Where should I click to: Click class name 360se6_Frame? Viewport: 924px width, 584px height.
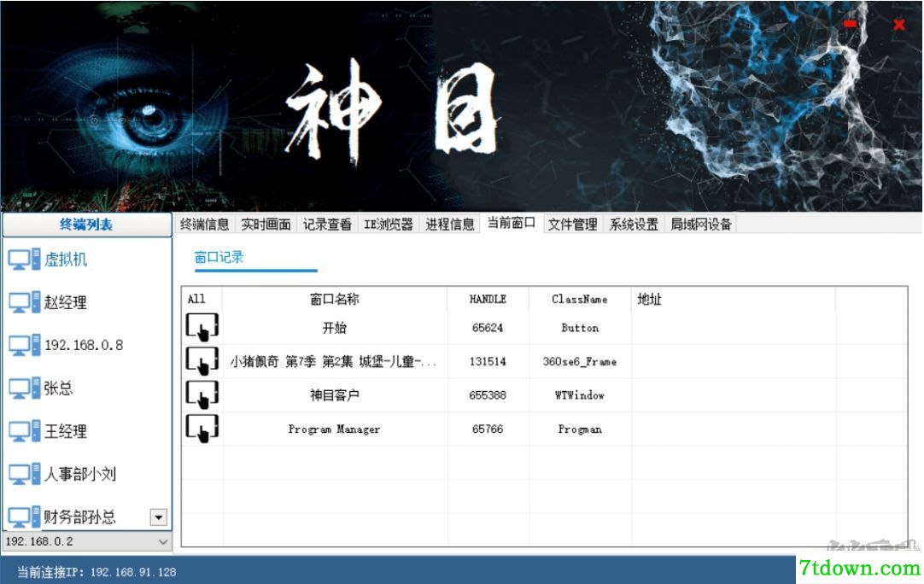[x=580, y=361]
